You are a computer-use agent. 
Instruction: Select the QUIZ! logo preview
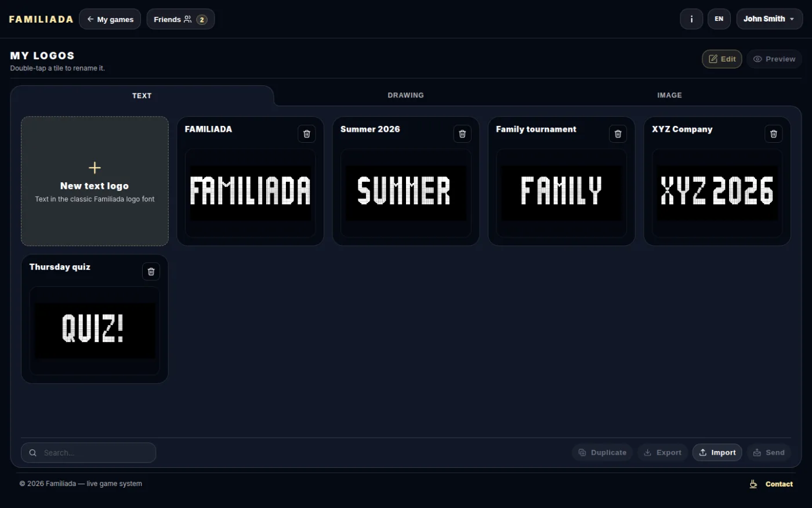(95, 330)
